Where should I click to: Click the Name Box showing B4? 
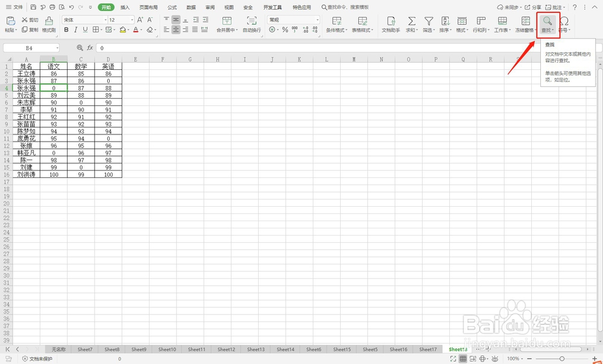31,48
